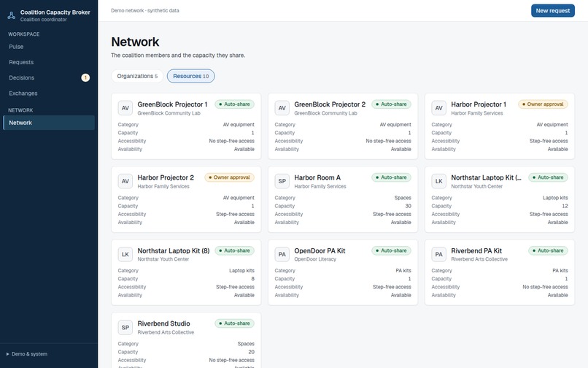Screen dimensions: 588x368
Task: Click the AV badge on GreenBlock Projector 2
Action: (282, 108)
